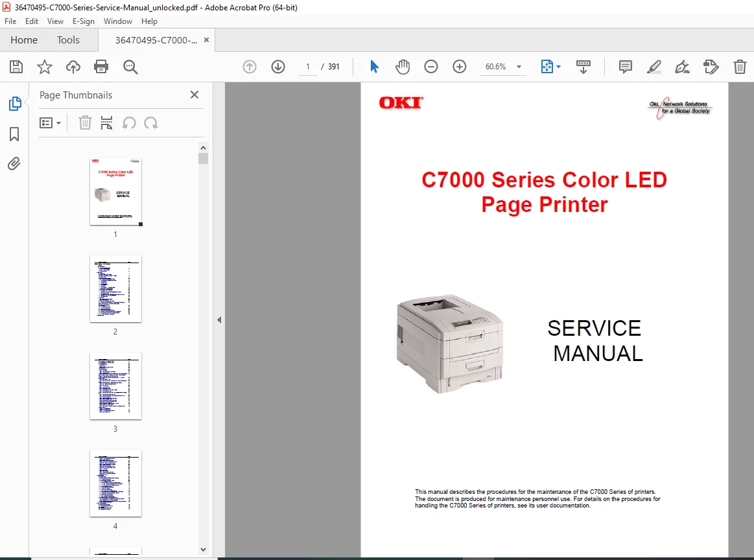Rotate page clockwise in thumbnails panel
The height and width of the screenshot is (560, 754).
(x=151, y=123)
